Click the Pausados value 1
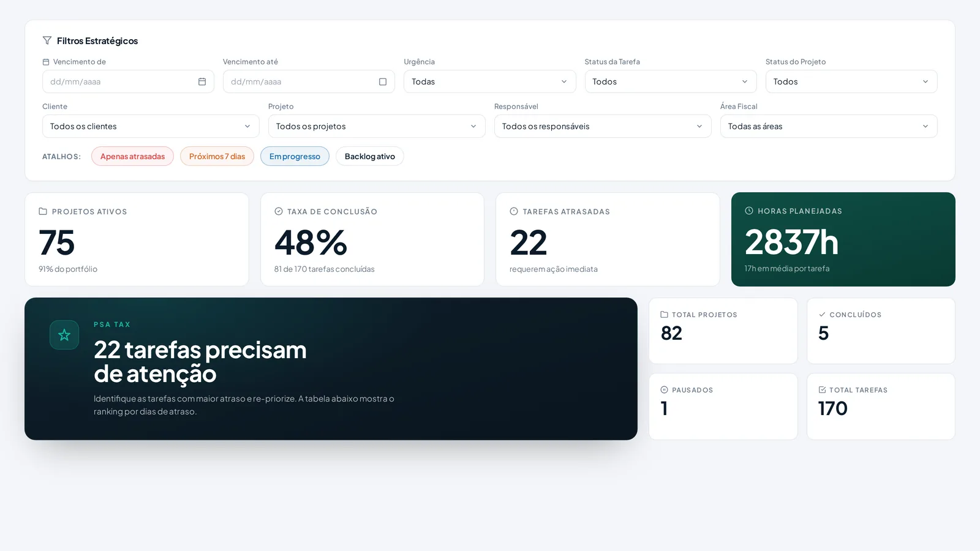This screenshot has height=551, width=980. click(664, 408)
